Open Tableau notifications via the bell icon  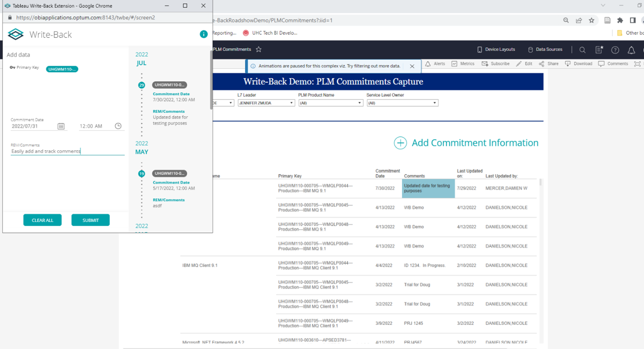click(631, 50)
